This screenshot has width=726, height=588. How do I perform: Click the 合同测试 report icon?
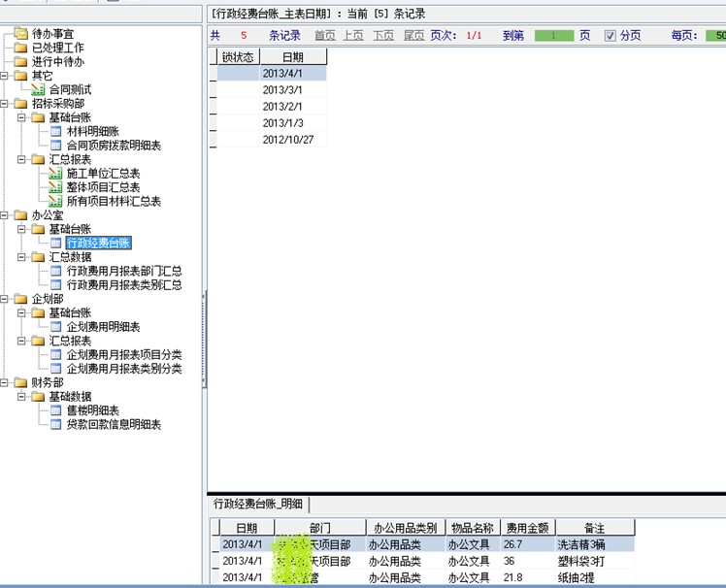click(38, 89)
